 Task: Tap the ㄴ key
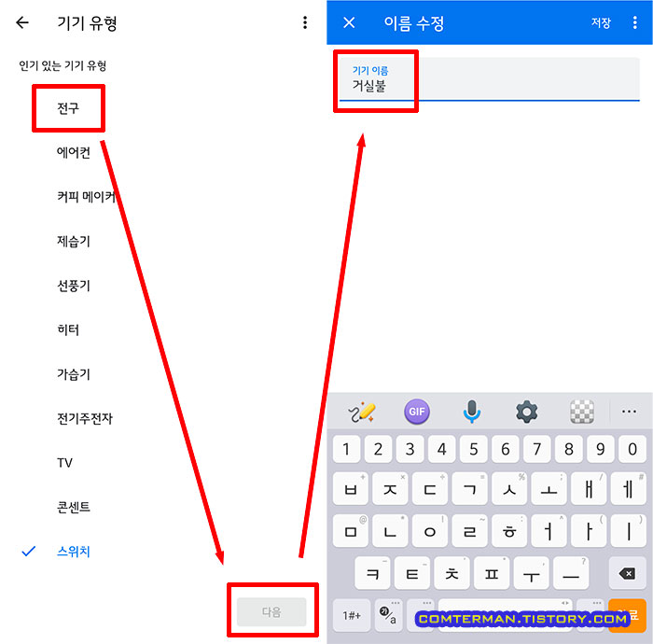[x=390, y=531]
